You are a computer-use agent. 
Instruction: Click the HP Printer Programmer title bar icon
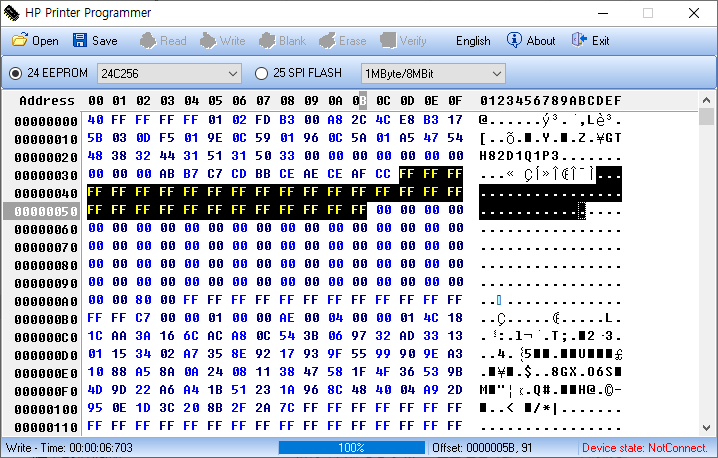tap(11, 13)
